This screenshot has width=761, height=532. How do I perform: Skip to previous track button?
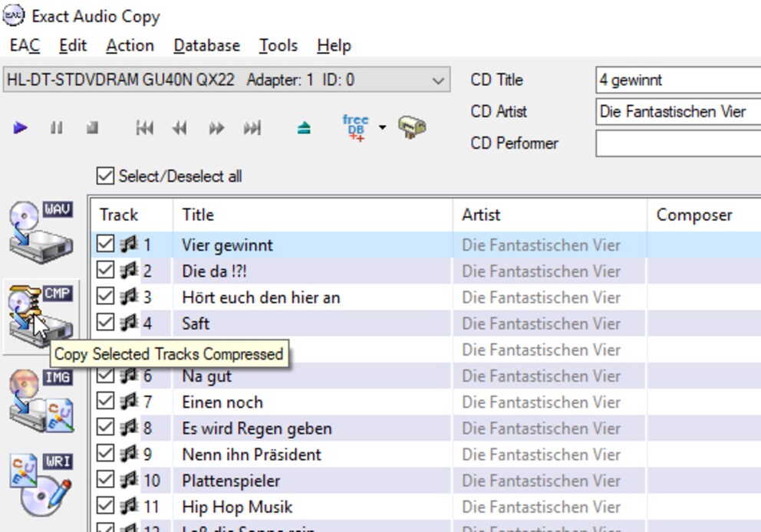(145, 128)
